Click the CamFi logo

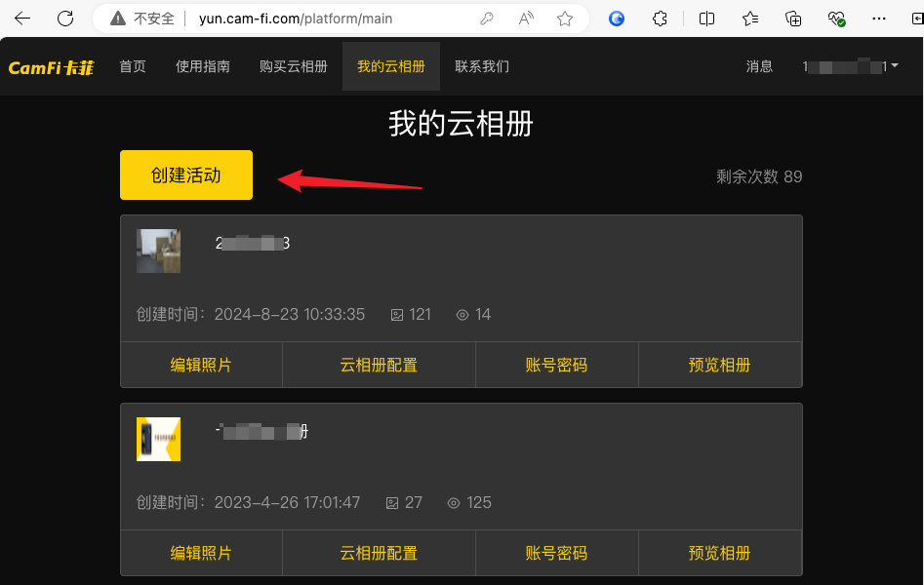tap(51, 67)
